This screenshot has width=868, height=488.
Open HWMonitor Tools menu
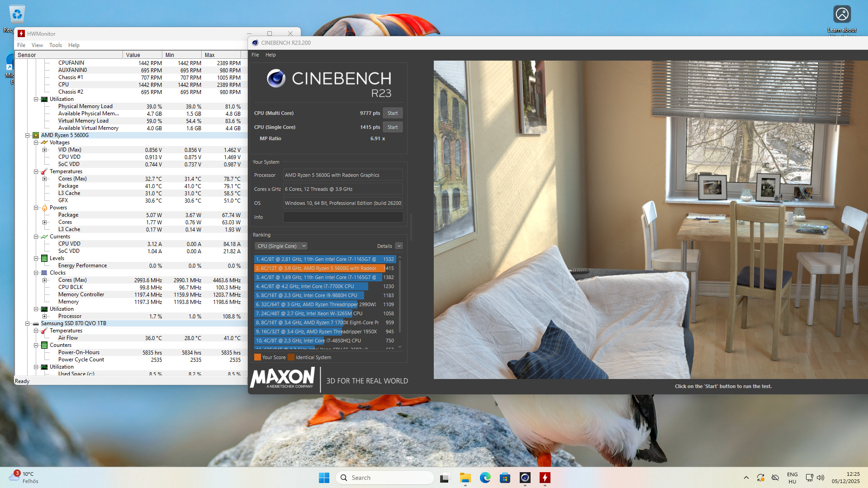point(56,45)
